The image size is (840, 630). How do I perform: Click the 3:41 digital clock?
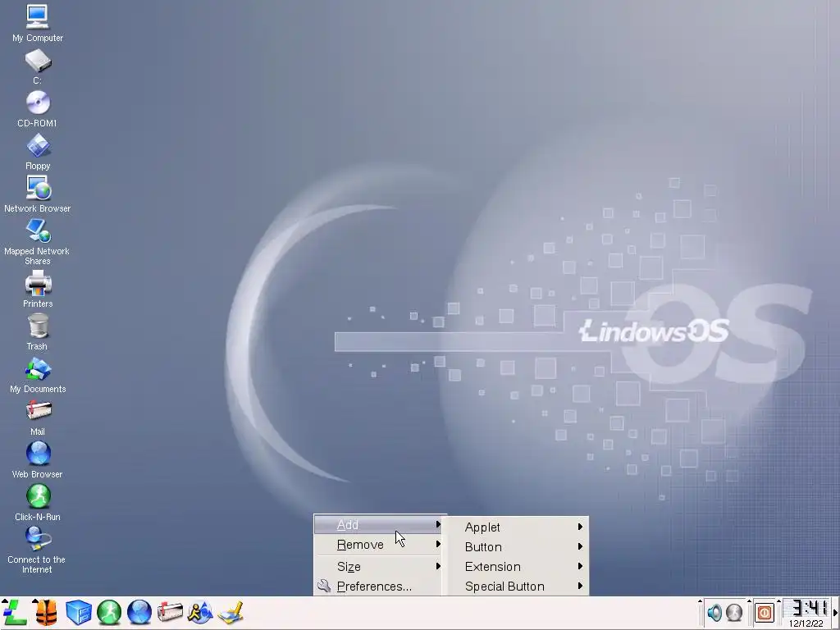(x=808, y=608)
